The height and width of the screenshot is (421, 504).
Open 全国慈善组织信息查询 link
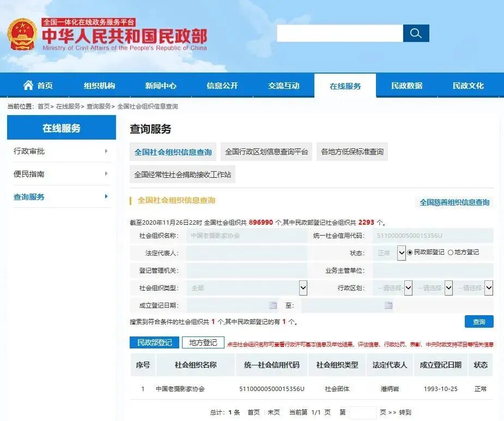(456, 202)
